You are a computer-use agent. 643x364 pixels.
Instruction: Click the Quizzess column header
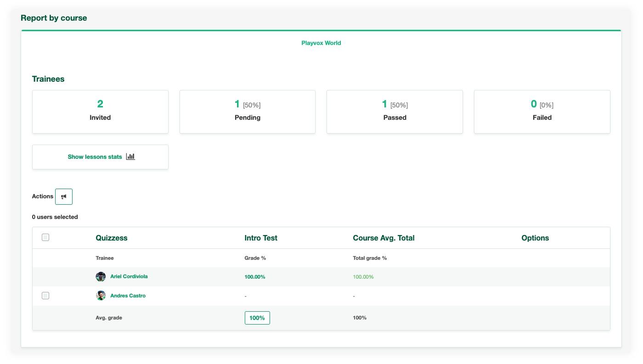(x=112, y=238)
